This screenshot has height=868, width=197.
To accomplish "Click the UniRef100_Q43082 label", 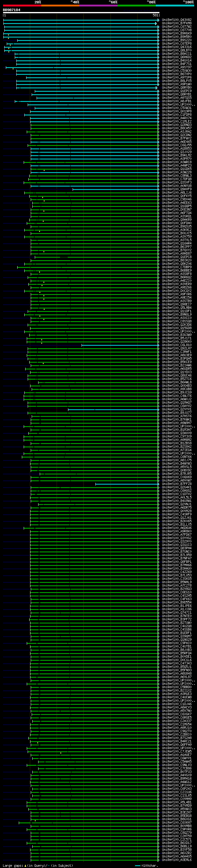I will pyautogui.click(x=177, y=20).
